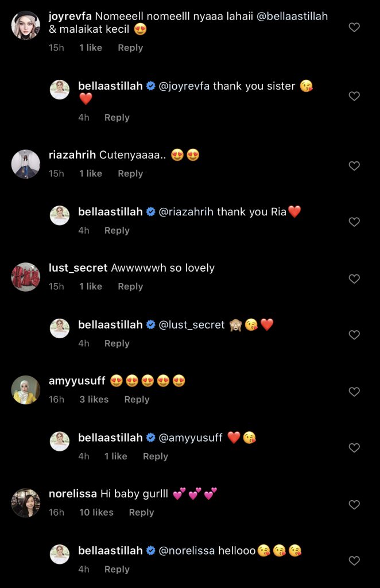Reply to norelissa's comment
This screenshot has height=588, width=380.
point(141,512)
